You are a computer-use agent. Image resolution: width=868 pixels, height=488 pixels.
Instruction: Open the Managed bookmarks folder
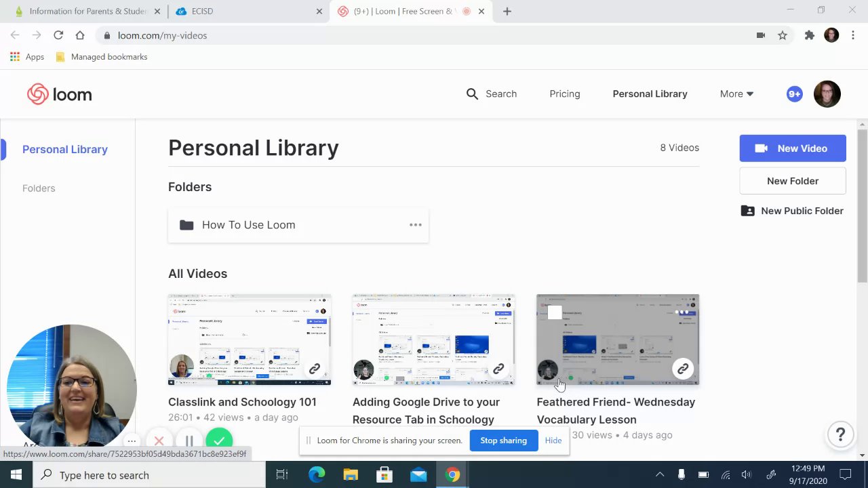pyautogui.click(x=101, y=57)
